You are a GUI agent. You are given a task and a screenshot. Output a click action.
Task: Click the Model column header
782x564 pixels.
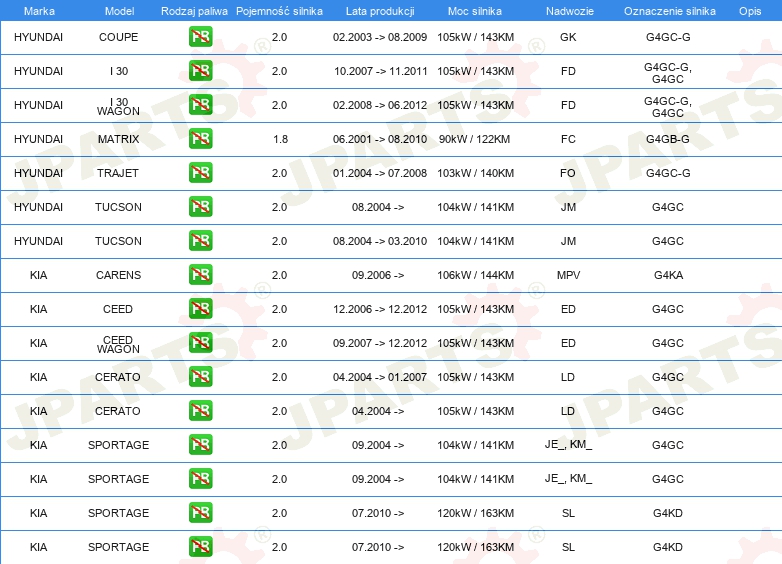pyautogui.click(x=119, y=11)
